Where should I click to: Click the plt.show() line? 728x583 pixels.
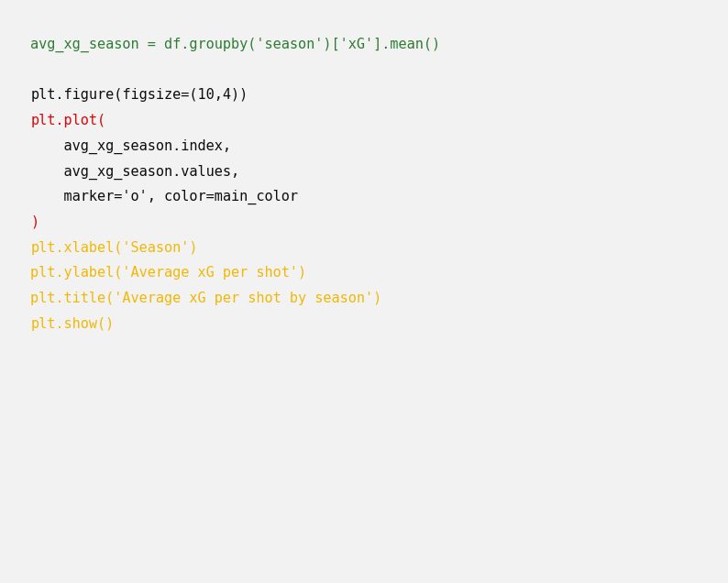pyautogui.click(x=72, y=324)
